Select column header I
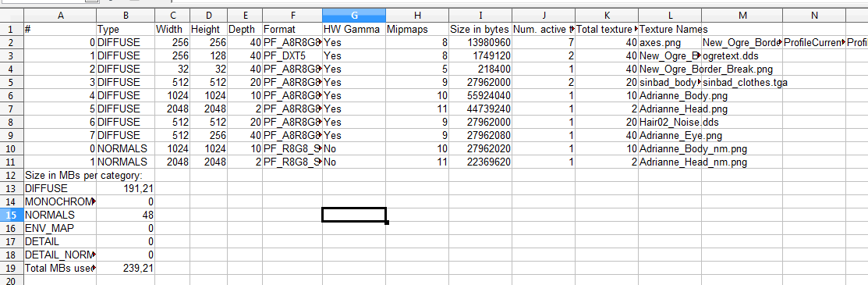868x285 pixels. (480, 16)
